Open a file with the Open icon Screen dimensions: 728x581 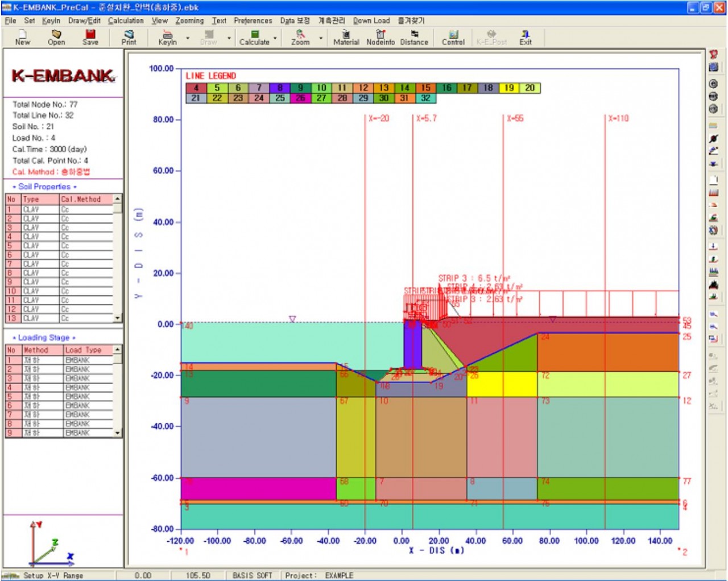tap(56, 38)
